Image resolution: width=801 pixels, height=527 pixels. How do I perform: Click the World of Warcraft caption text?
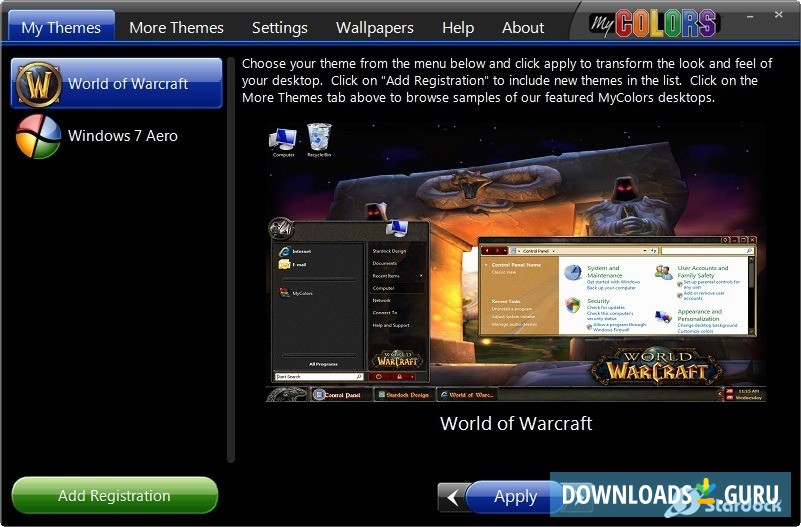516,423
